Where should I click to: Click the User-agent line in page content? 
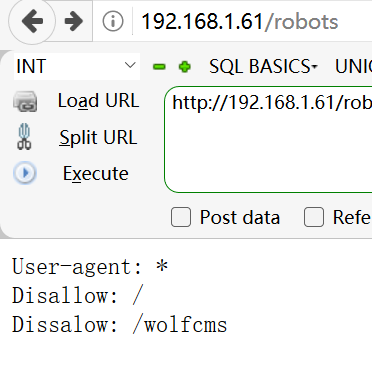(90, 267)
